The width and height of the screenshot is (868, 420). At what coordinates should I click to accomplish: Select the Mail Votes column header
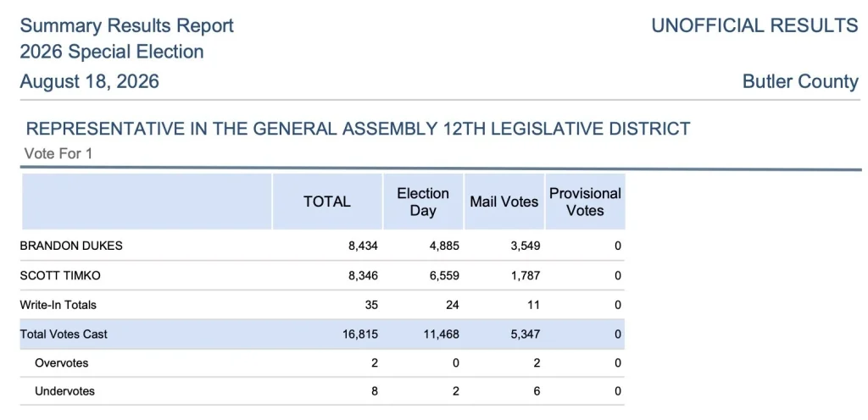point(504,202)
